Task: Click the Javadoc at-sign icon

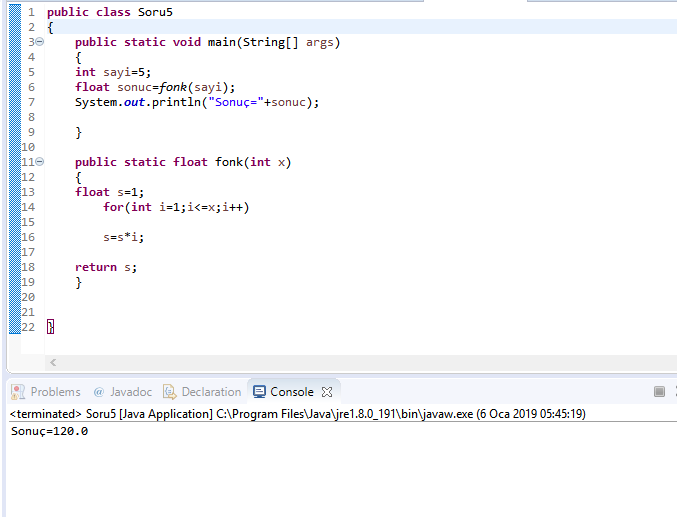Action: pyautogui.click(x=99, y=392)
